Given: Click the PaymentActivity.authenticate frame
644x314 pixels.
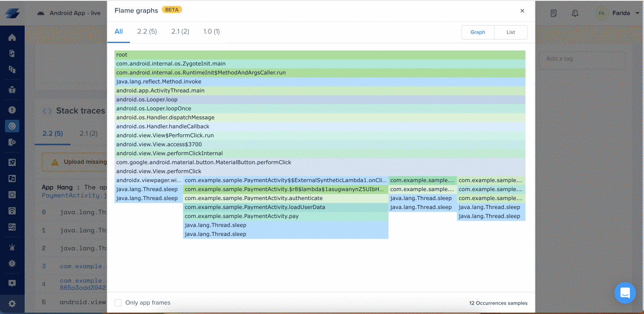Looking at the screenshot, I should 285,198.
